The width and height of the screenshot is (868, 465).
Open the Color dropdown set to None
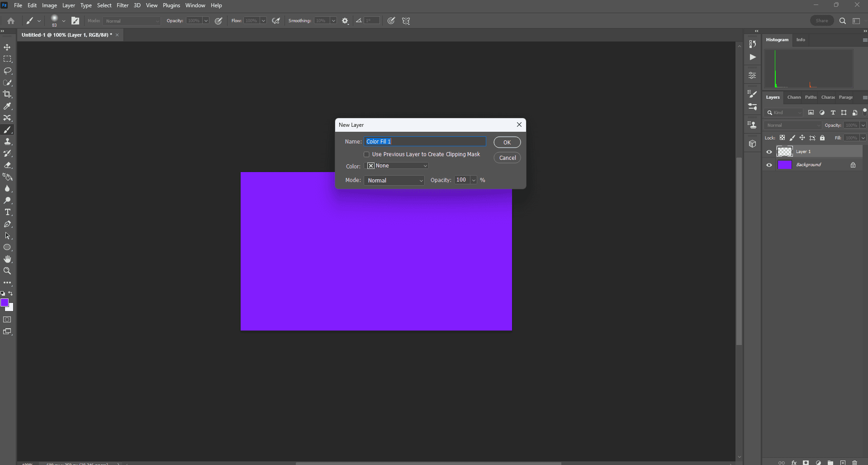tap(396, 166)
